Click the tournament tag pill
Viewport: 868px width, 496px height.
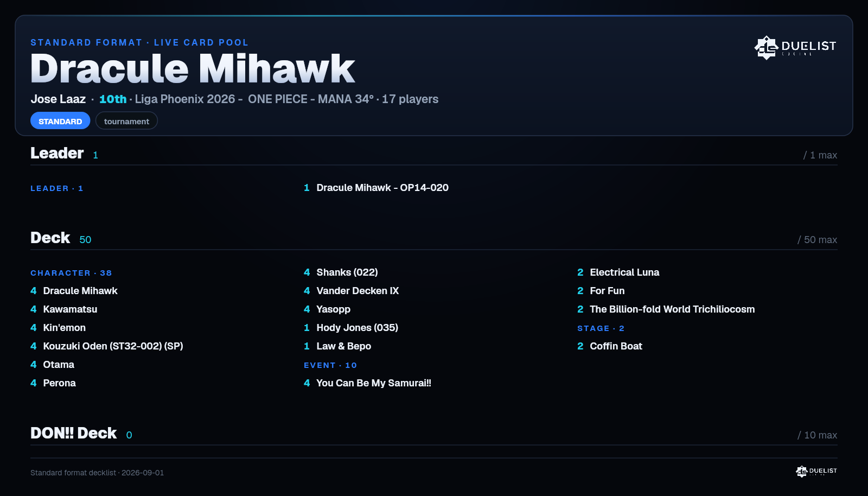click(x=126, y=121)
